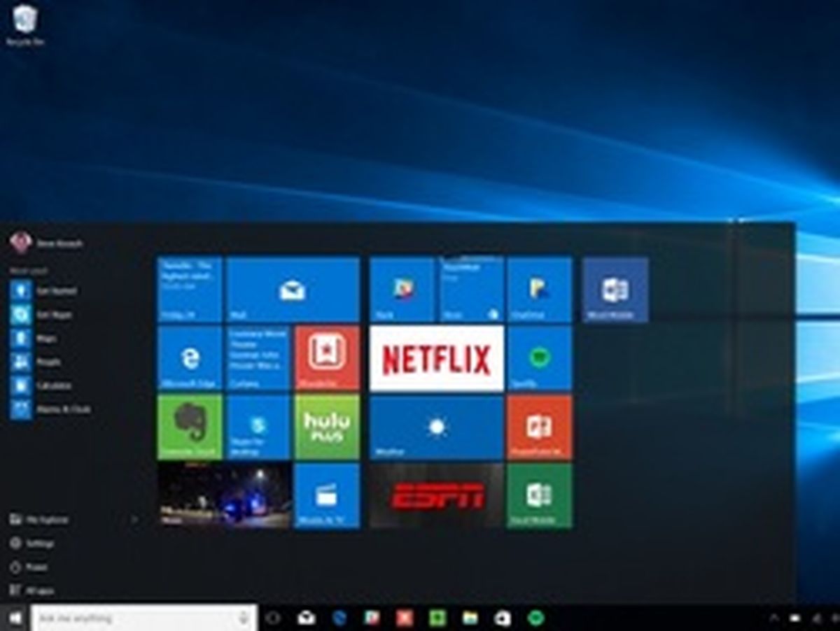The height and width of the screenshot is (631, 840).
Task: Open Spotify from the taskbar
Action: pos(535,618)
